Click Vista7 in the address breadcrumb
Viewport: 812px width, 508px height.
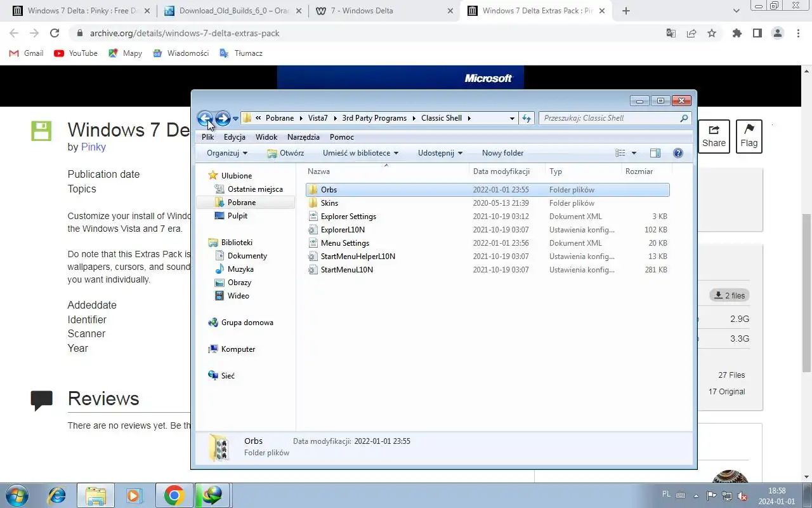click(318, 118)
